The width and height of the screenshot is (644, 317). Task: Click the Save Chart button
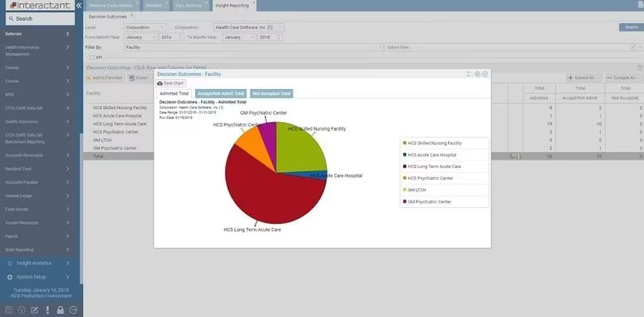point(171,83)
